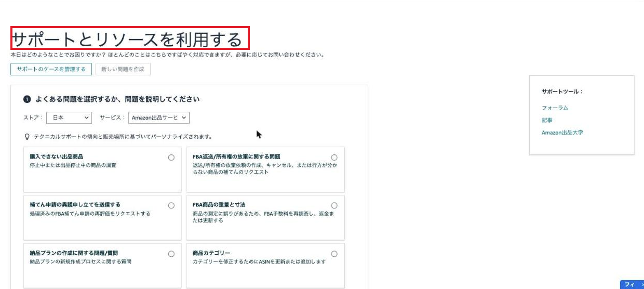Click the サポートのケースを管理する button
This screenshot has width=644, height=289.
point(51,69)
